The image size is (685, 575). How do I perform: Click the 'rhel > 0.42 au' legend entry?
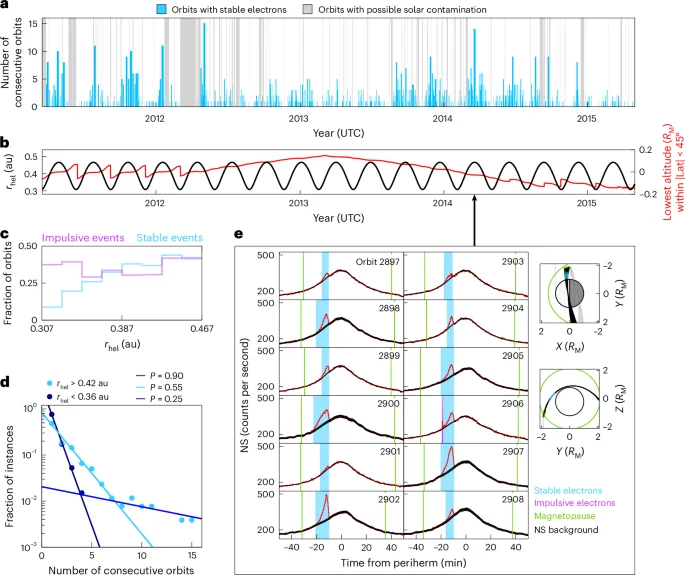78,384
